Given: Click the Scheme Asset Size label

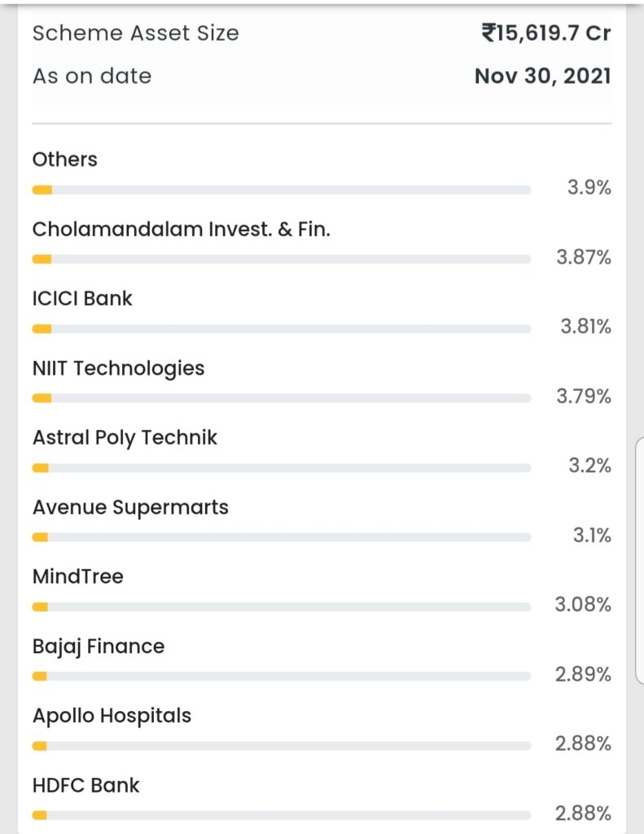Looking at the screenshot, I should click(136, 33).
